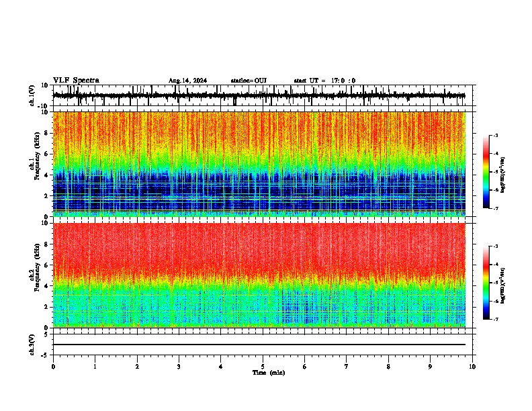Click the ch.1 colorbar log(PSD) unit label
This screenshot has width=532, height=411.
[x=503, y=175]
